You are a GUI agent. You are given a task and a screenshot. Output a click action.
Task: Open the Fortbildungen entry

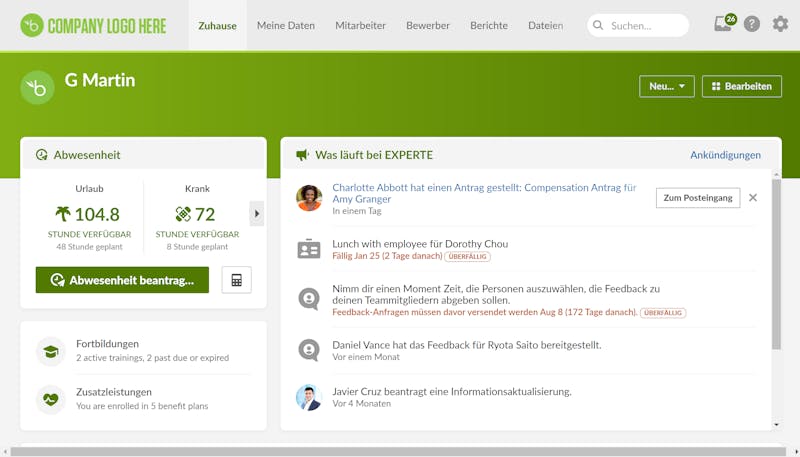[x=143, y=351]
